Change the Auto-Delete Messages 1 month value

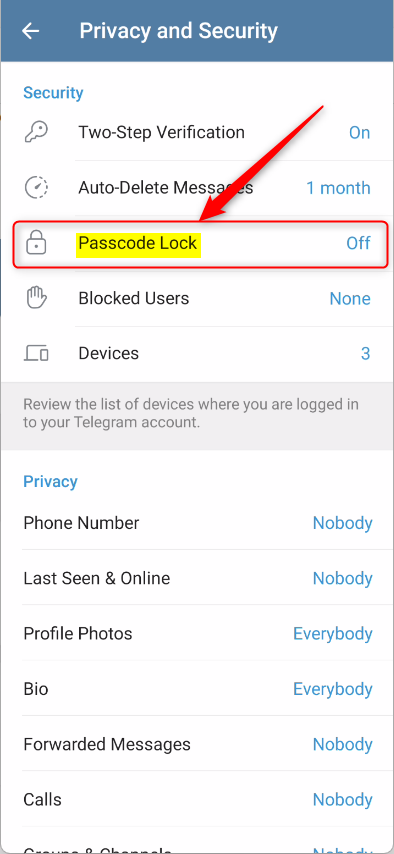338,188
